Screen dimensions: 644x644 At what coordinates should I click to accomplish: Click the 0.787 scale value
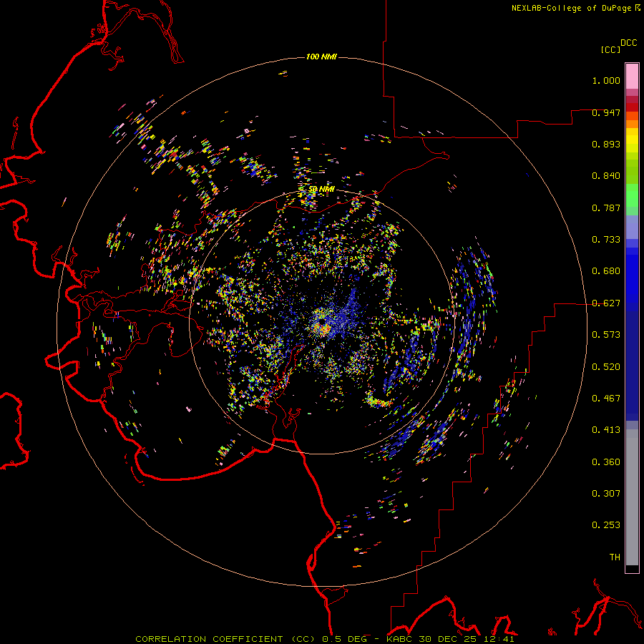click(606, 208)
